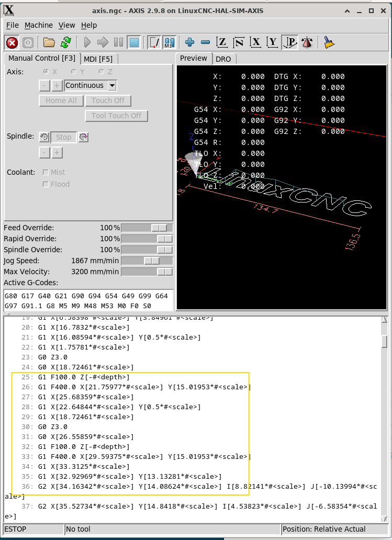
Task: Select the side view Y icon
Action: coord(272,42)
